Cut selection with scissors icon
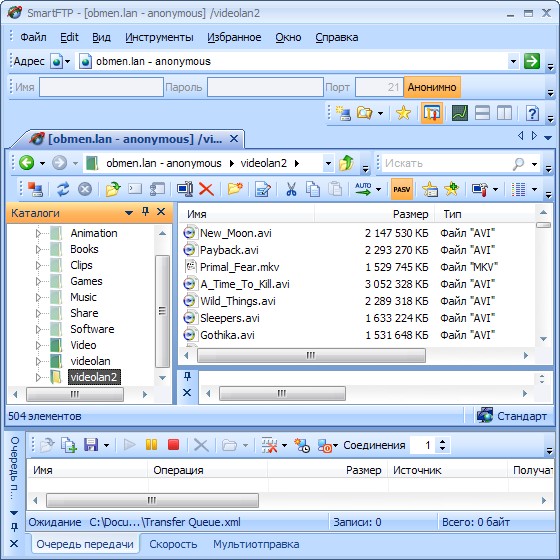This screenshot has width=560, height=560. pos(291,189)
